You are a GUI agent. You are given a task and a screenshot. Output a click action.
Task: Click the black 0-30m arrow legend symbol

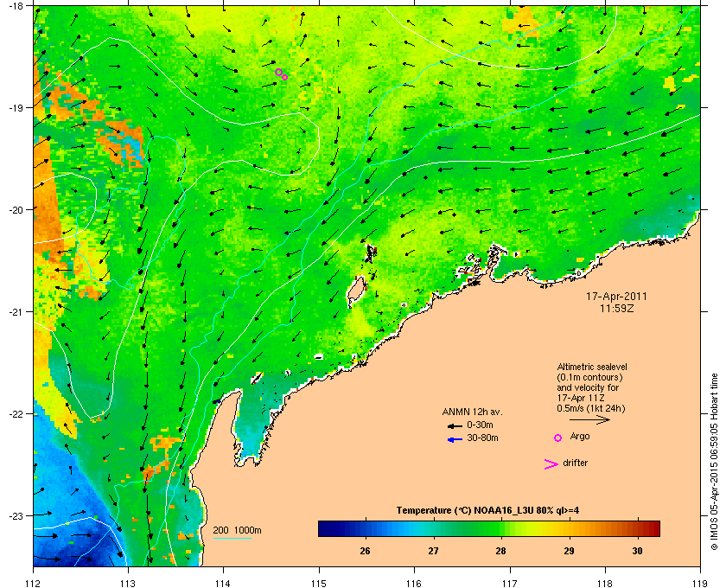455,425
